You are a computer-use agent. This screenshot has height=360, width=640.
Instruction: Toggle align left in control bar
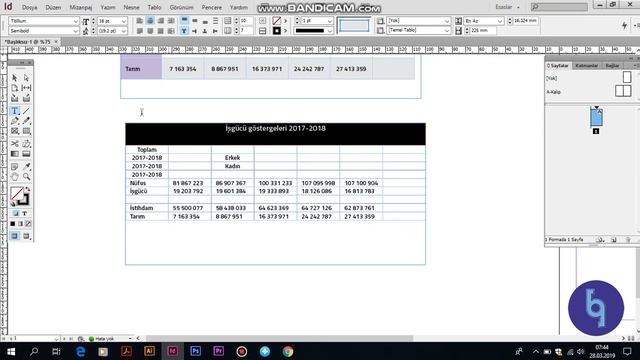pos(140,20)
